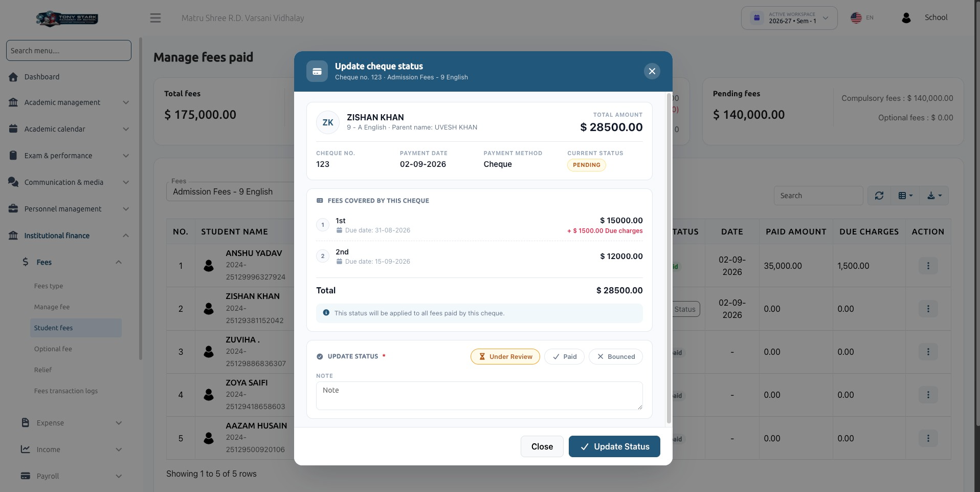The image size is (980, 492).
Task: Collapse Institutional finance menu
Action: click(x=69, y=236)
